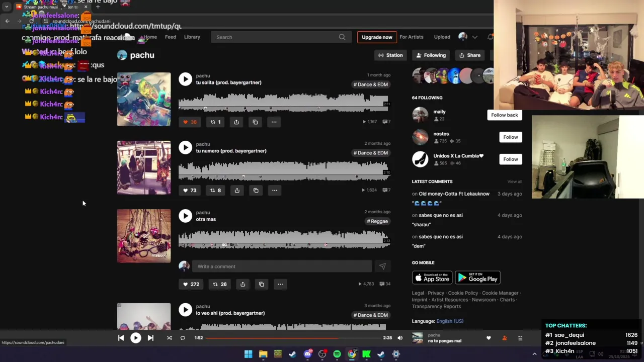
Task: Go to the Feed page
Action: tap(171, 37)
